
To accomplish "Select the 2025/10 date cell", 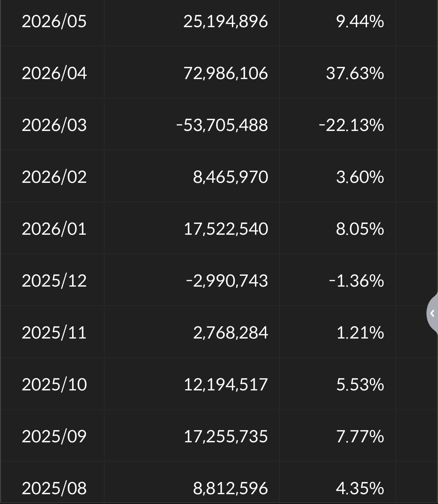I will (54, 385).
